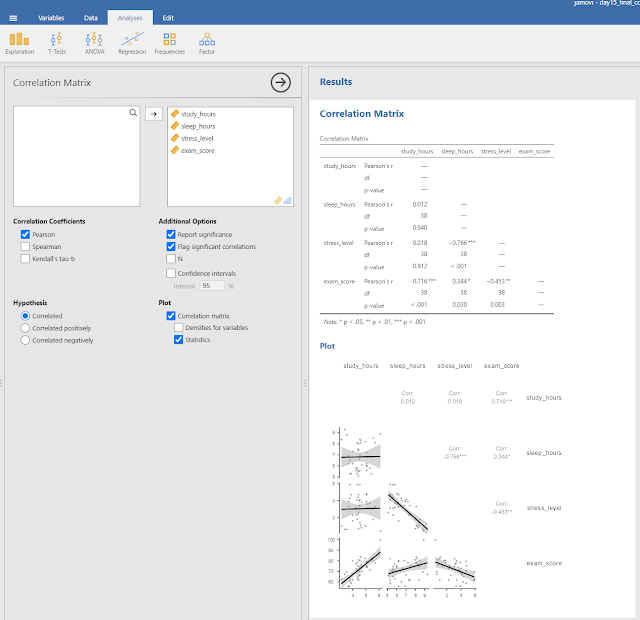The height and width of the screenshot is (620, 640).
Task: Enable the Spearman coefficient
Action: (x=25, y=247)
